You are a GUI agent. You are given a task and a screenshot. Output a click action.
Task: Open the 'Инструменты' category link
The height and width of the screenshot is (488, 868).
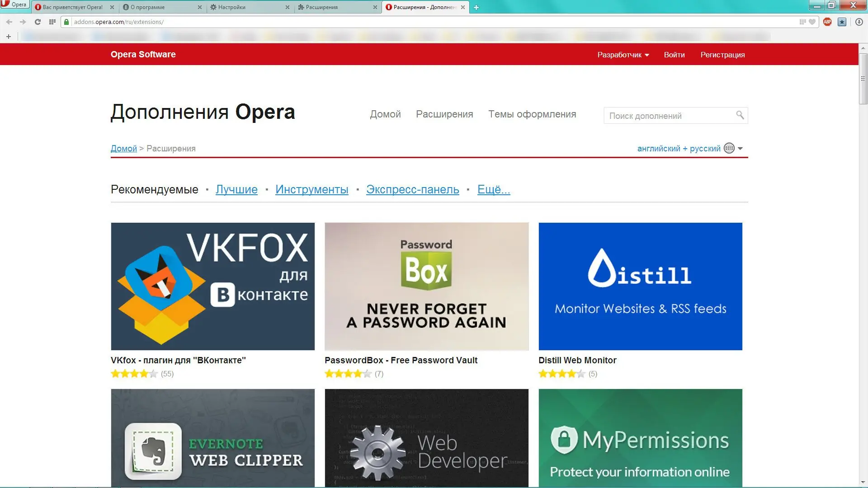pos(311,189)
